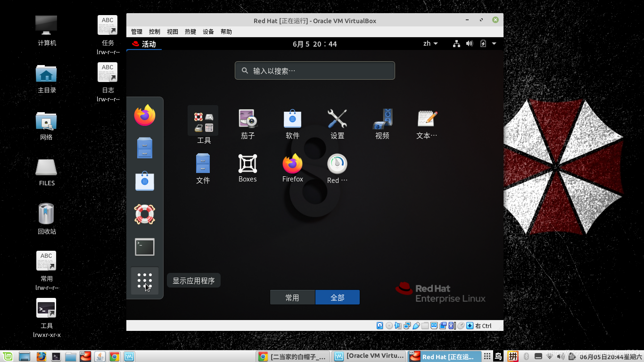Select the 常用 file on the desktop
Viewport: 644px width, 362px height.
[x=47, y=271]
